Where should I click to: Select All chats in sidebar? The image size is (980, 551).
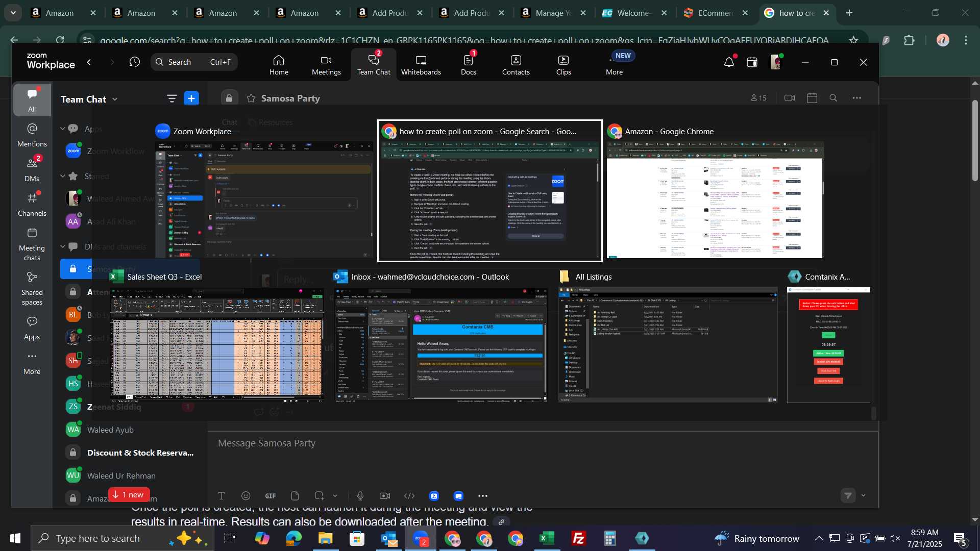point(32,100)
